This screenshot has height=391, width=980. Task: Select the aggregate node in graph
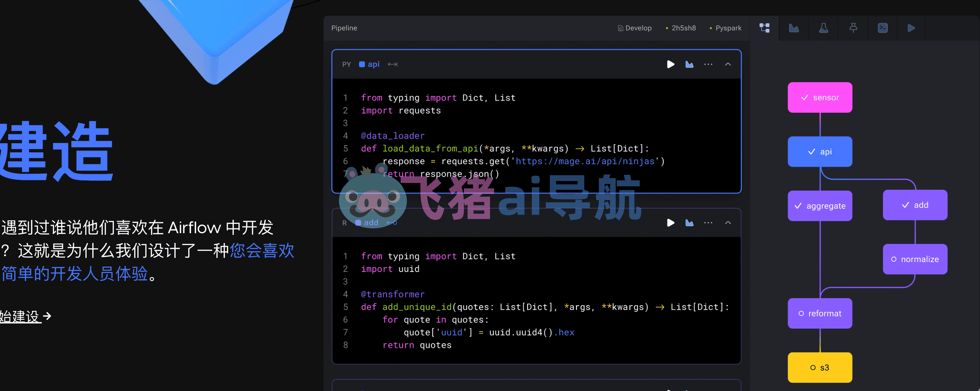point(820,206)
